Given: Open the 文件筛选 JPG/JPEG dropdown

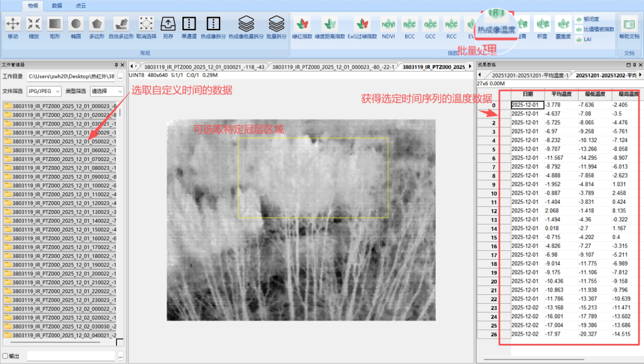Looking at the screenshot, I should [43, 91].
